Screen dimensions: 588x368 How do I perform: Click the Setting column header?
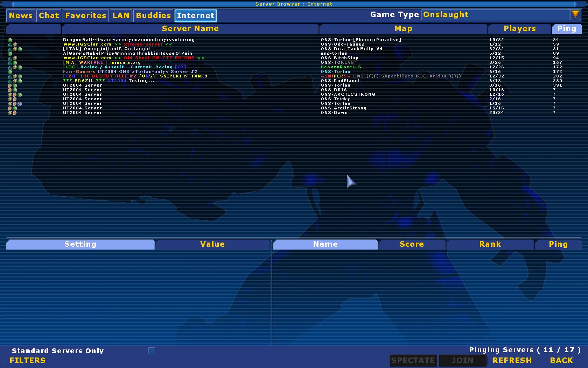80,244
